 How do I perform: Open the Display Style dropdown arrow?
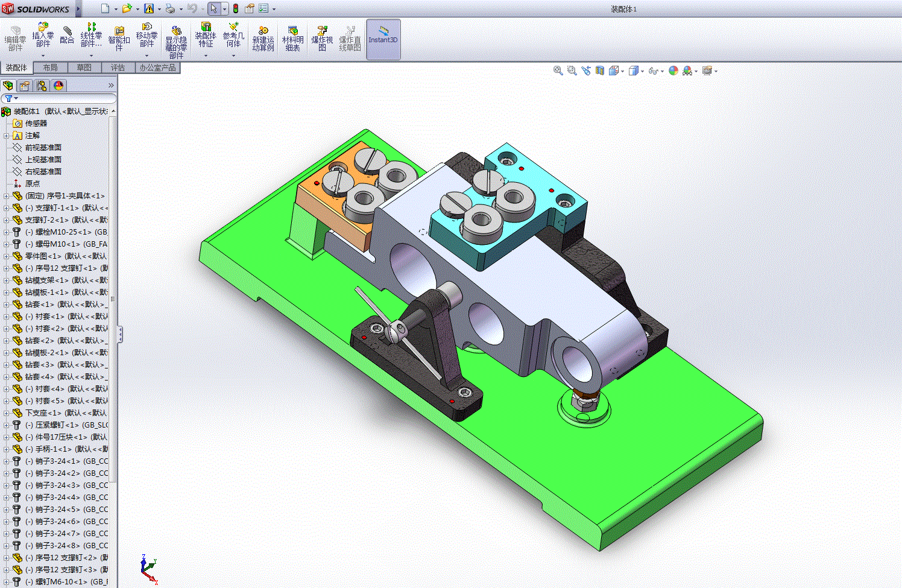pyautogui.click(x=642, y=71)
